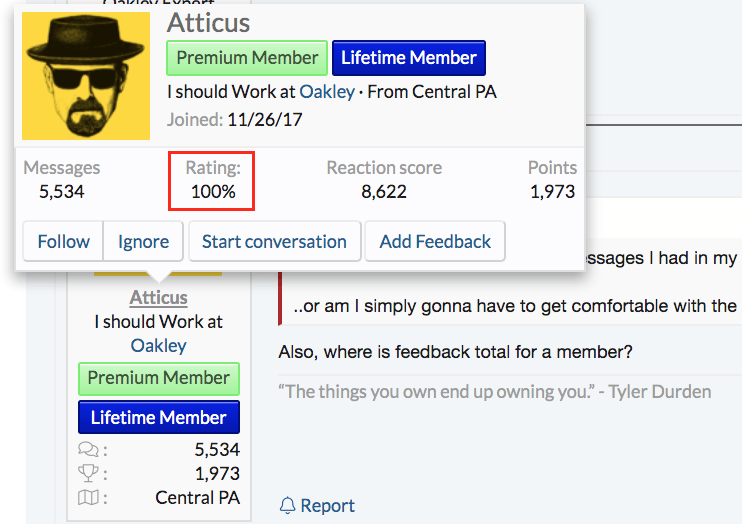742x524 pixels.
Task: Click the messages speech bubble icon in sidebar
Action: pos(88,451)
